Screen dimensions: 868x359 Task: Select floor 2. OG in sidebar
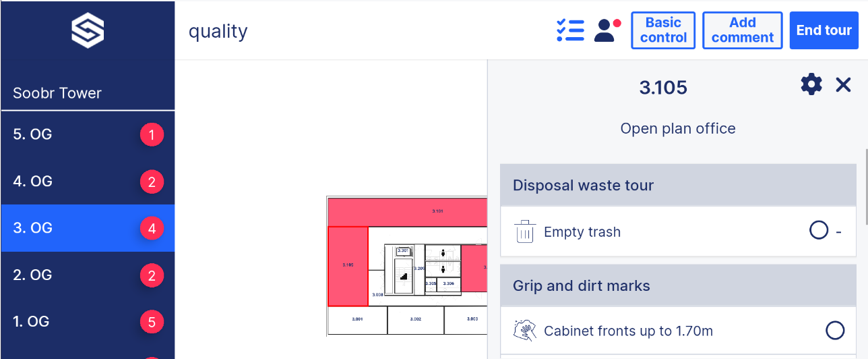point(88,275)
